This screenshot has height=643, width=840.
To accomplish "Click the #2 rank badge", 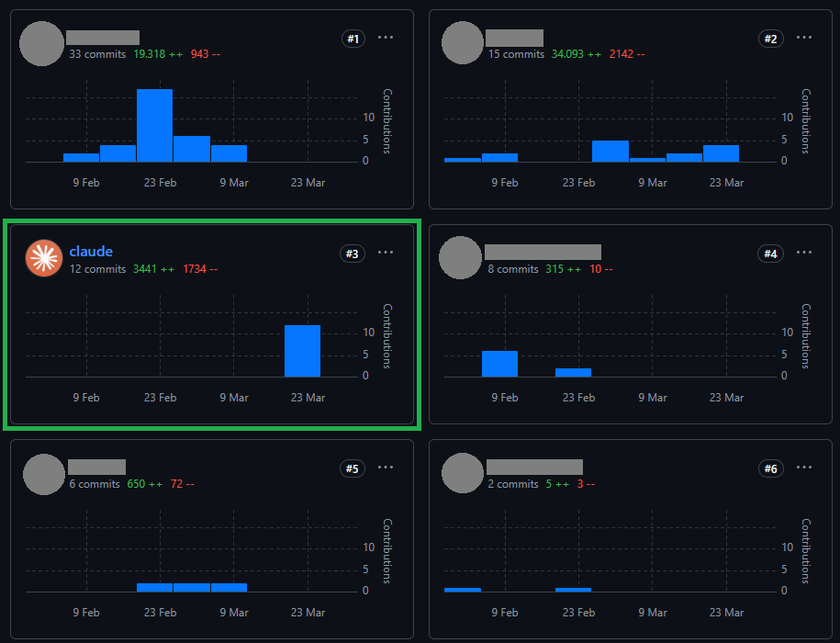I will pyautogui.click(x=771, y=39).
